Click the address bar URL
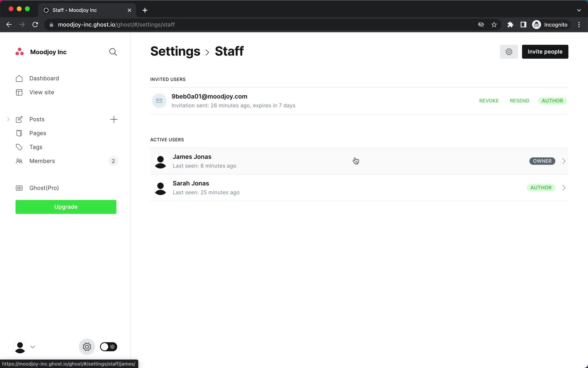The width and height of the screenshot is (588, 368). 116,25
